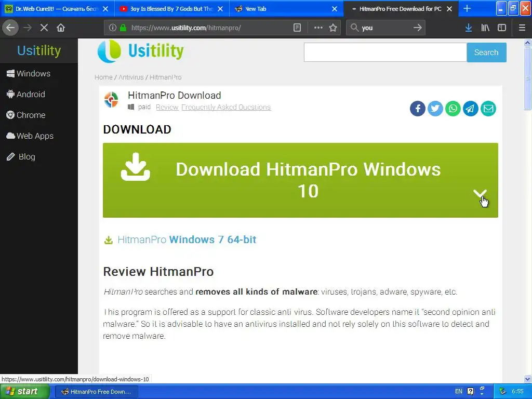Expand download options chevron on green button
Image resolution: width=532 pixels, height=399 pixels.
click(x=480, y=193)
